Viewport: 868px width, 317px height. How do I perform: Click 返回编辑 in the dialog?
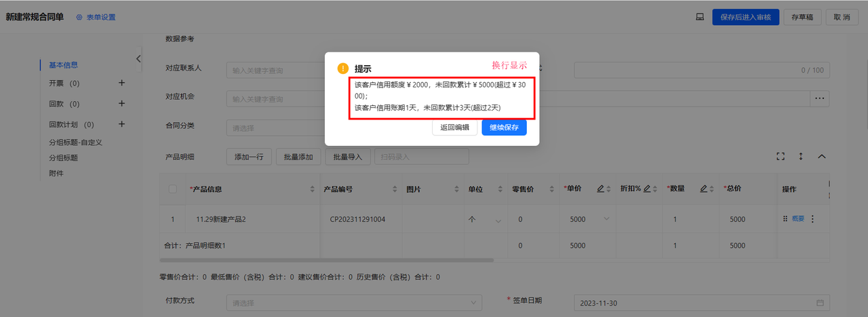pyautogui.click(x=454, y=128)
